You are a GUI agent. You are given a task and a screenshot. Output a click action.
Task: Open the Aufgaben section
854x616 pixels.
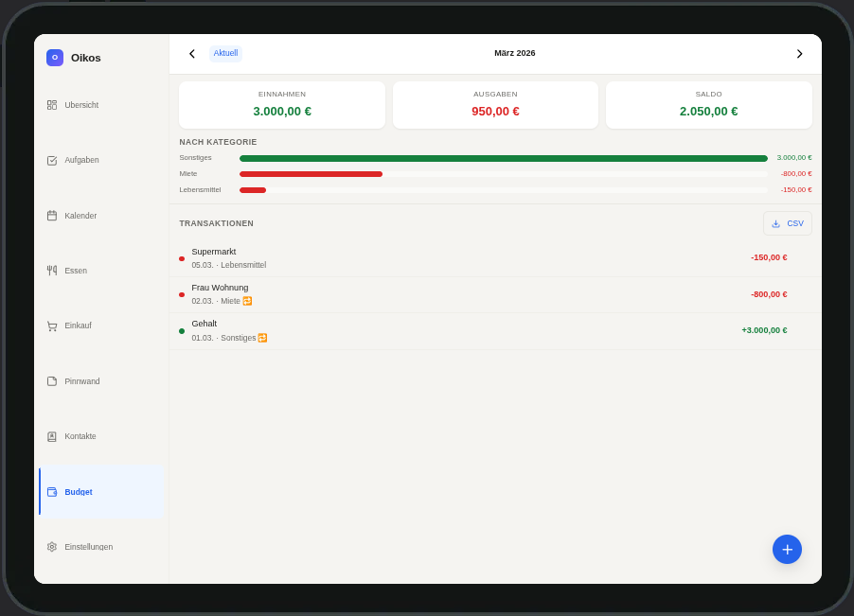pyautogui.click(x=101, y=160)
